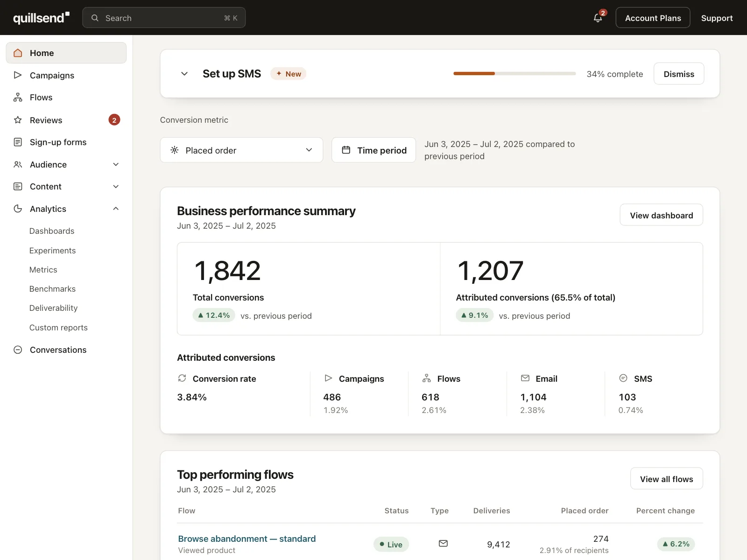
Task: Click the 12.4% total conversions change badge
Action: point(214,315)
